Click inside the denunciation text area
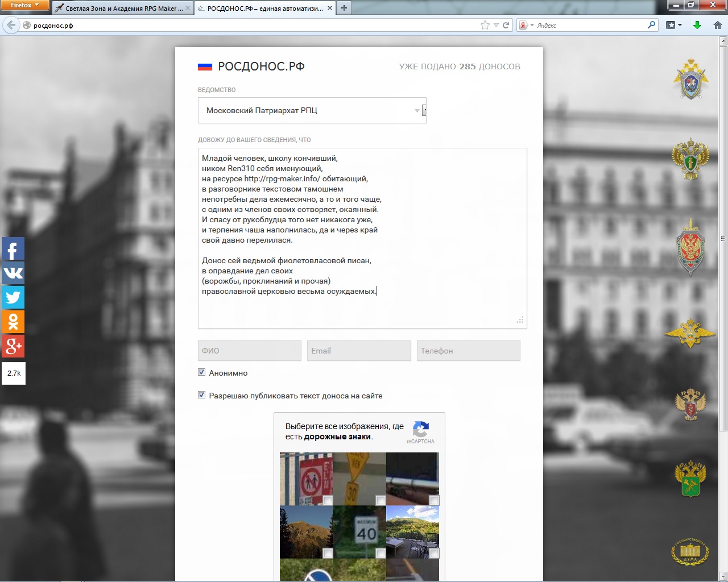 (x=362, y=238)
